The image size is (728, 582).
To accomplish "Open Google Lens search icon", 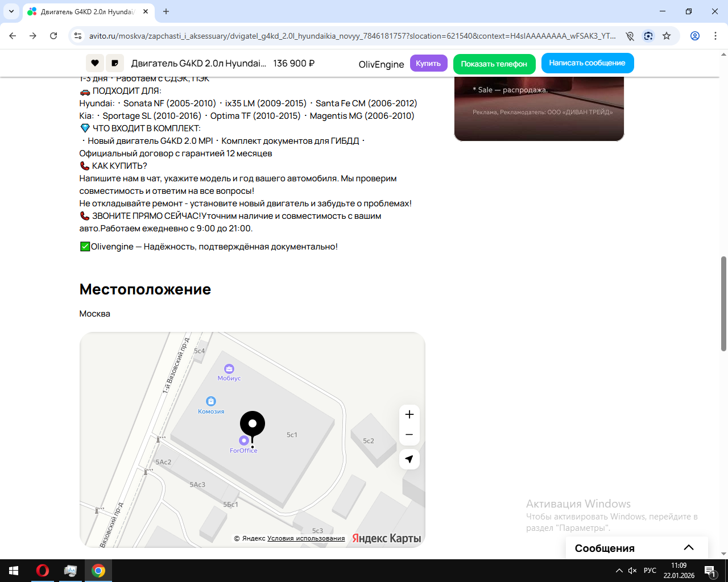I will [648, 36].
